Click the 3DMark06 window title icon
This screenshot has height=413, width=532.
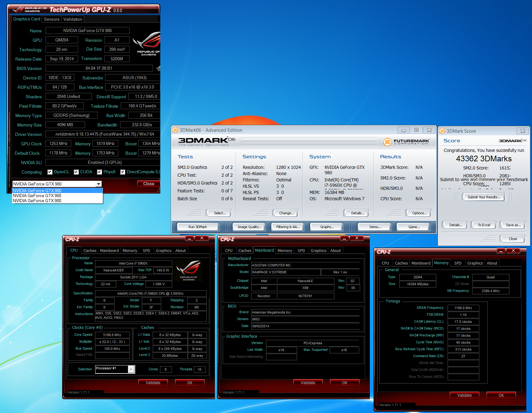pos(175,130)
